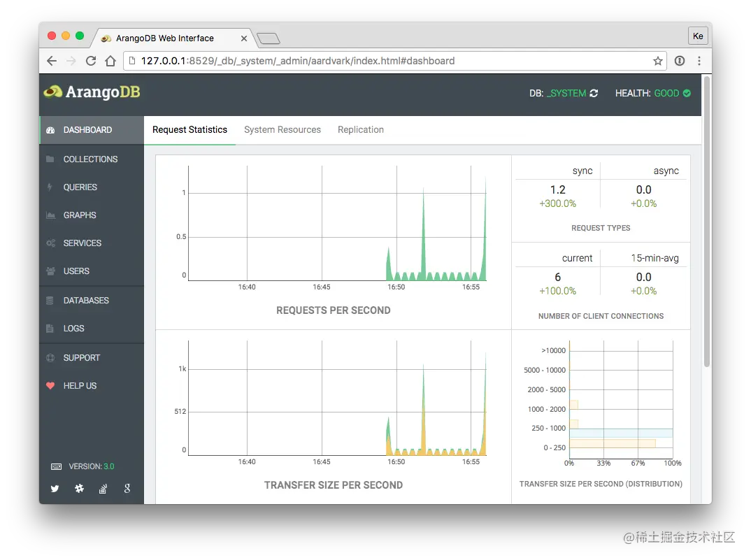Click the Users group icon
Image resolution: width=751 pixels, height=560 pixels.
(x=50, y=271)
